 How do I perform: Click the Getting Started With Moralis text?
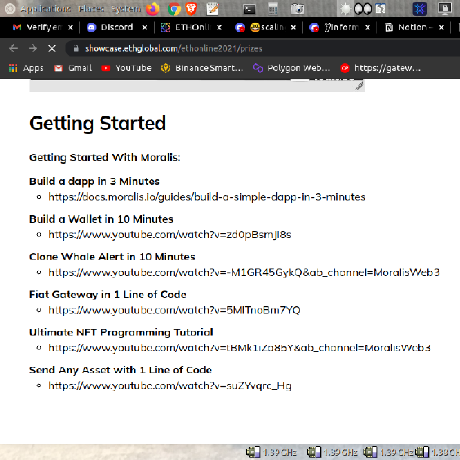pos(105,157)
